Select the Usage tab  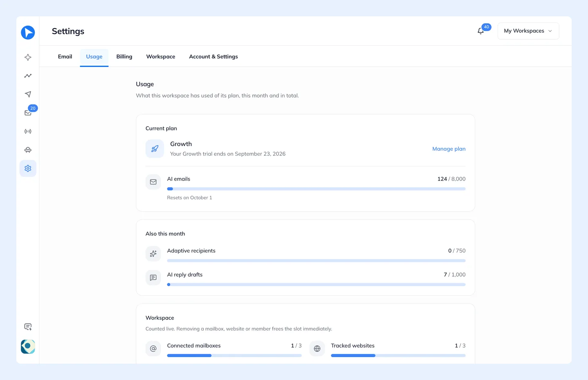click(x=94, y=57)
